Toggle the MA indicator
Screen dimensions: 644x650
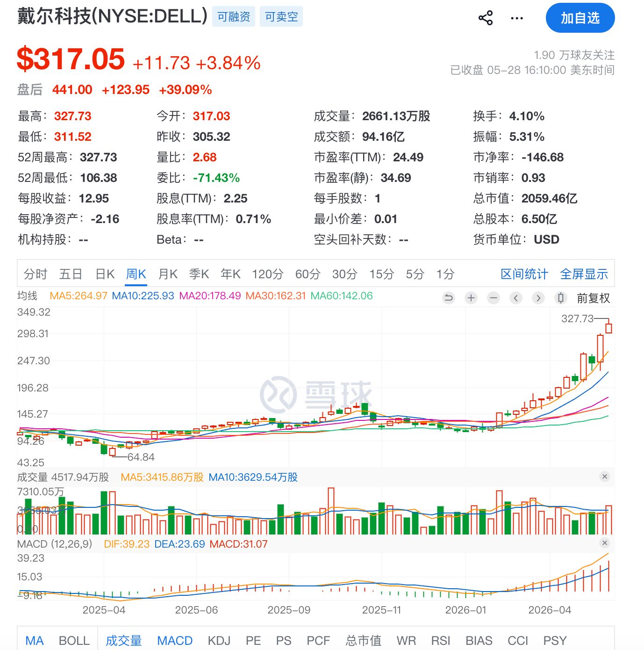pyautogui.click(x=35, y=641)
